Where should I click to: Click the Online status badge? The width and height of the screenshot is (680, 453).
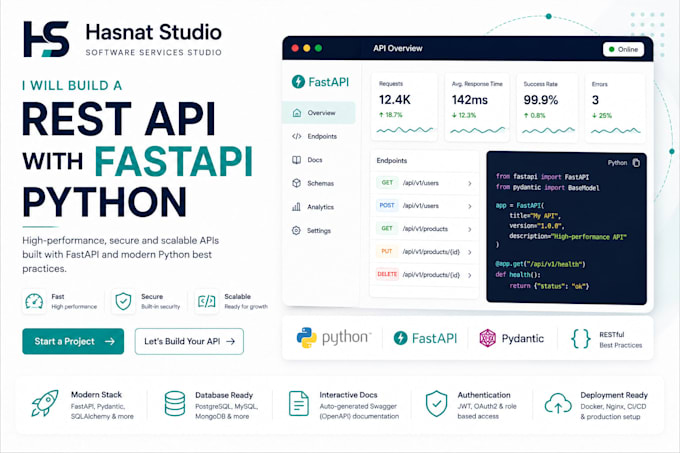click(623, 49)
